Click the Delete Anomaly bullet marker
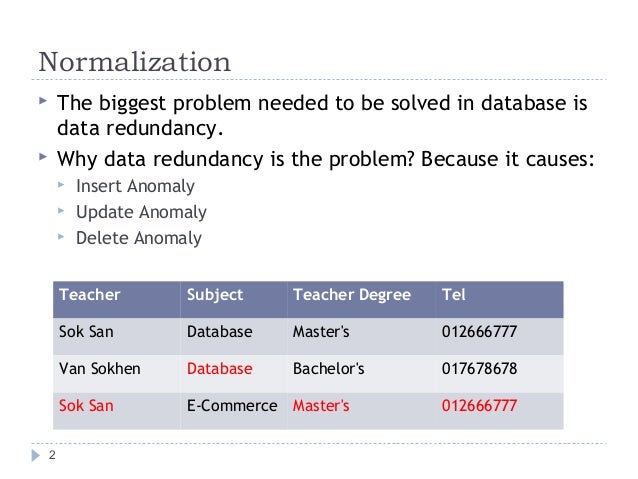Image resolution: width=638 pixels, height=479 pixels. click(61, 236)
